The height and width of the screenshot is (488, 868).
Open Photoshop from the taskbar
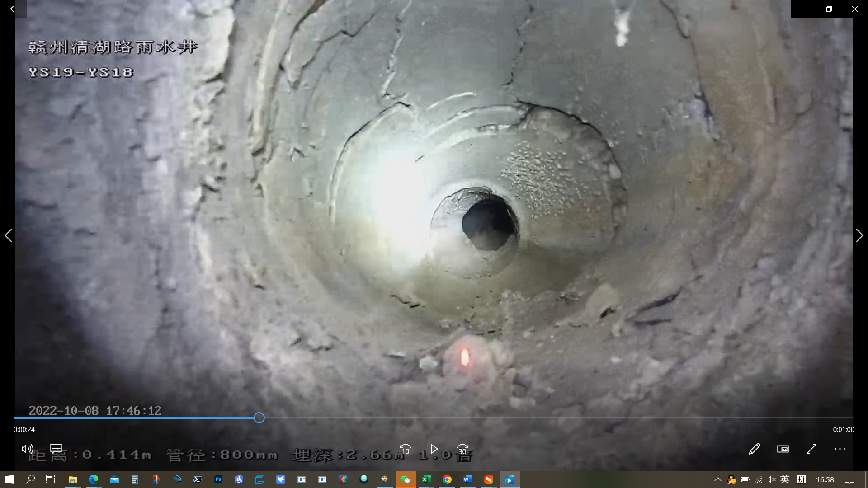point(218,479)
